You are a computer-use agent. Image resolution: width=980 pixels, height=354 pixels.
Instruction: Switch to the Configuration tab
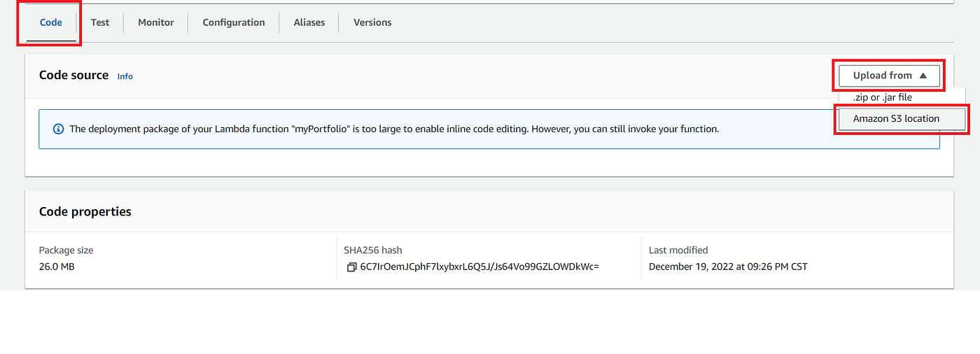[234, 22]
